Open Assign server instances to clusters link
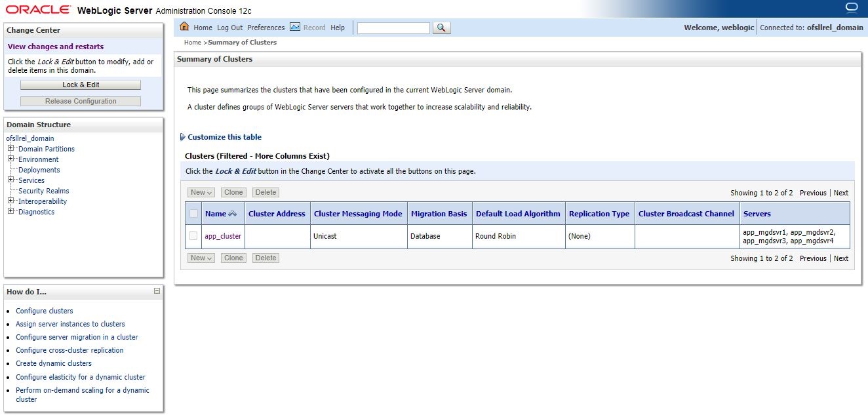868x417 pixels. pyautogui.click(x=70, y=324)
